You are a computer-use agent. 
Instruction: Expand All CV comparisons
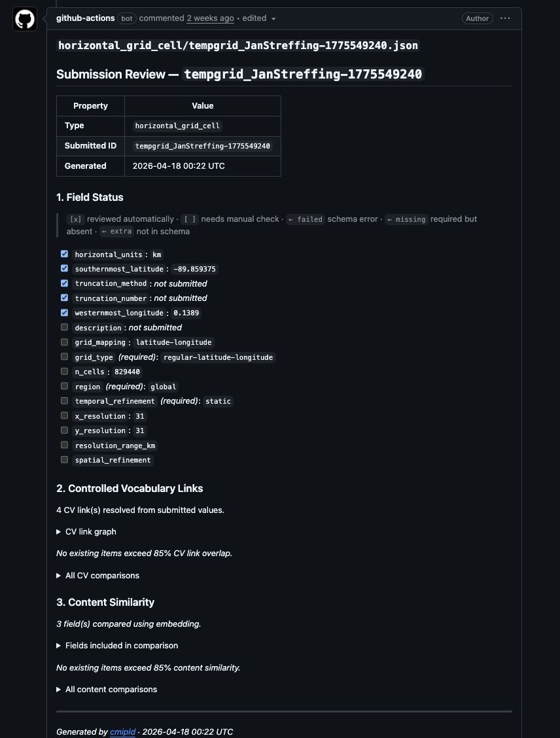coord(97,575)
